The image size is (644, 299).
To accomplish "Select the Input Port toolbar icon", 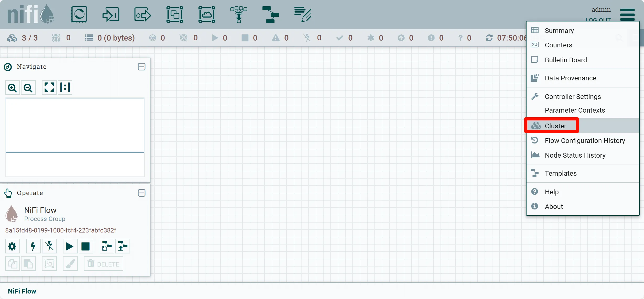I will coord(111,14).
